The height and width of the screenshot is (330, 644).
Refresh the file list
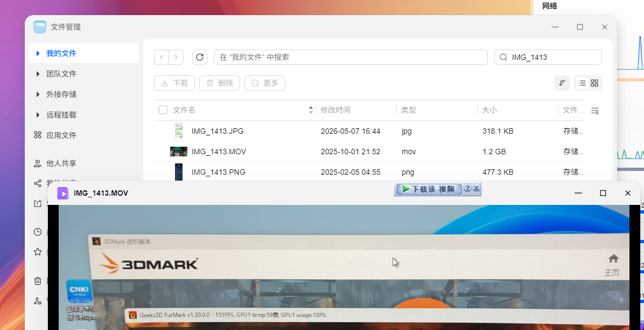200,57
